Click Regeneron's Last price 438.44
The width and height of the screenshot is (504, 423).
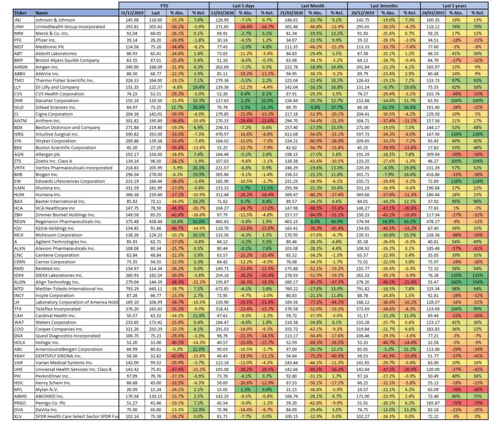[156, 222]
